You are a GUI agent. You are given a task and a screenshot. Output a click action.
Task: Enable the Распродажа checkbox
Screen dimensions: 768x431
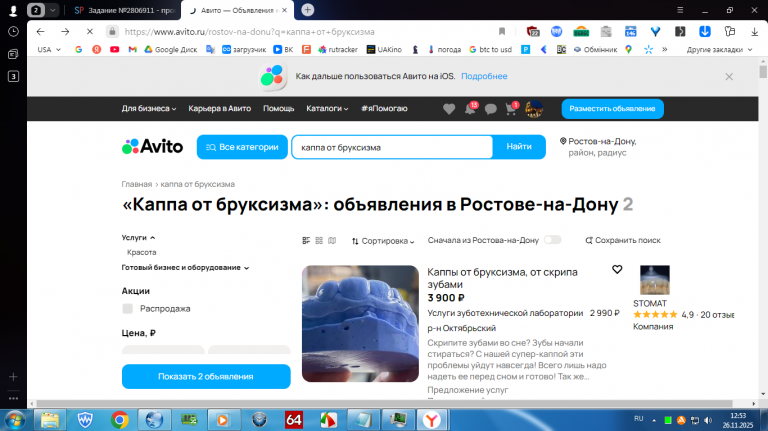click(x=128, y=309)
